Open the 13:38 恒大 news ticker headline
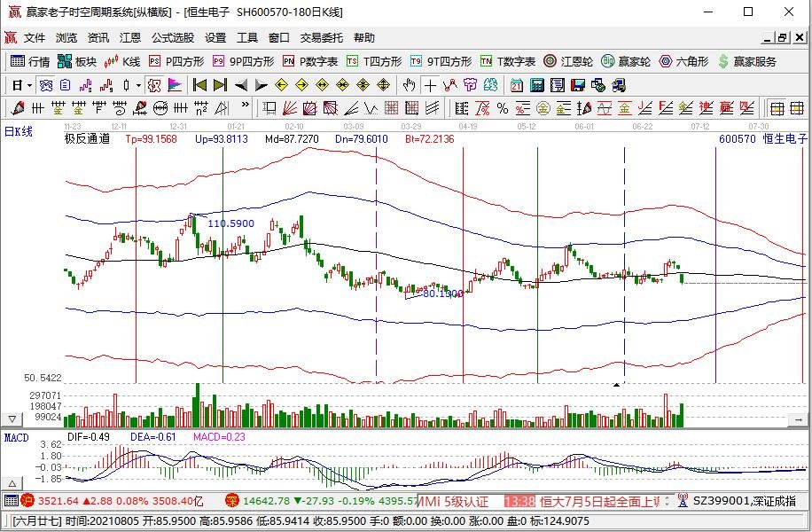The image size is (812, 532). tap(582, 501)
